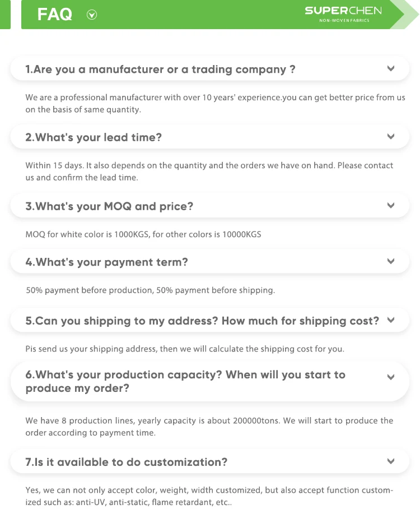This screenshot has height=523, width=420.
Task: Open the production capacity question heading
Action: [185, 381]
